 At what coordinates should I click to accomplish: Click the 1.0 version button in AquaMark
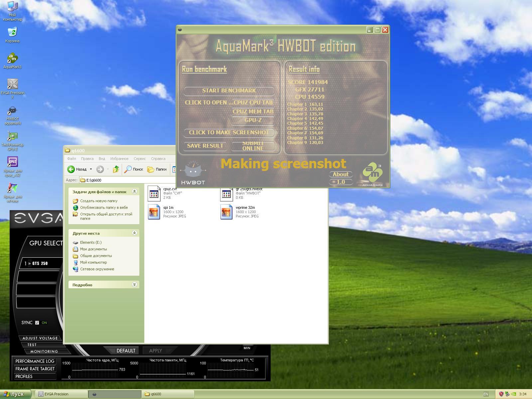tap(341, 182)
